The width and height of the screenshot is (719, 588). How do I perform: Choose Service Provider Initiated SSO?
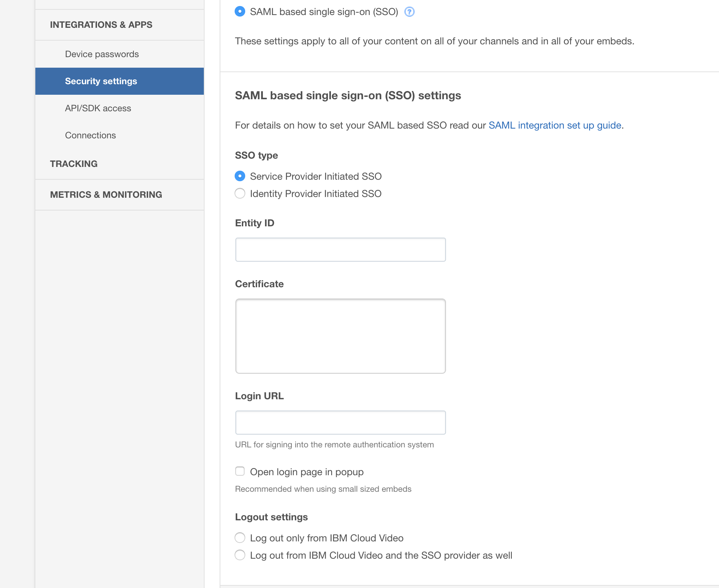pos(240,176)
